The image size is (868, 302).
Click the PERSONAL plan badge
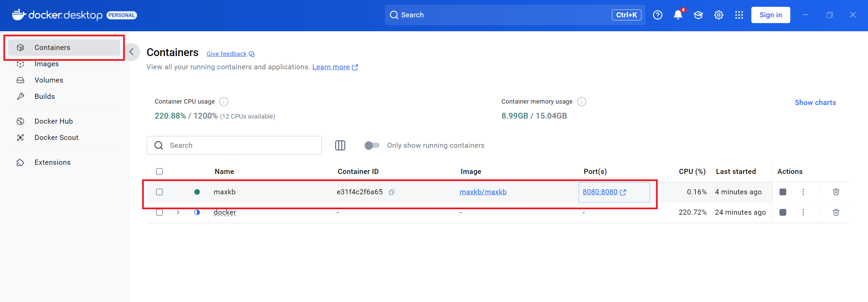pyautogui.click(x=121, y=15)
